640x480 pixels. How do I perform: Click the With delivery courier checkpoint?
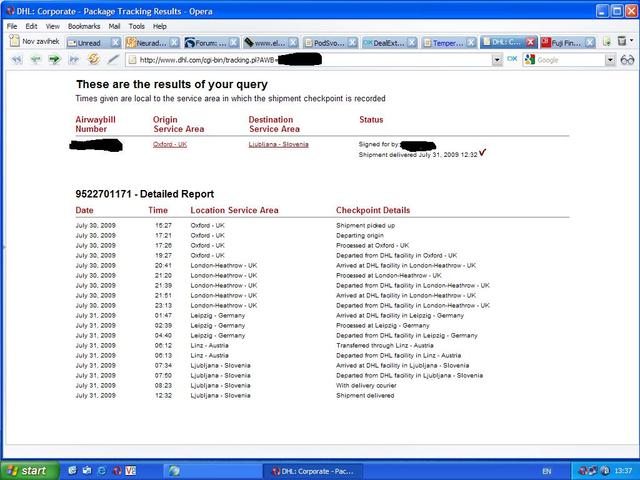pyautogui.click(x=366, y=385)
